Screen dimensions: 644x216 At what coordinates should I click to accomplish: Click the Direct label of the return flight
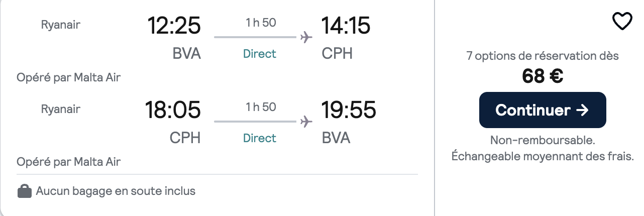click(260, 138)
